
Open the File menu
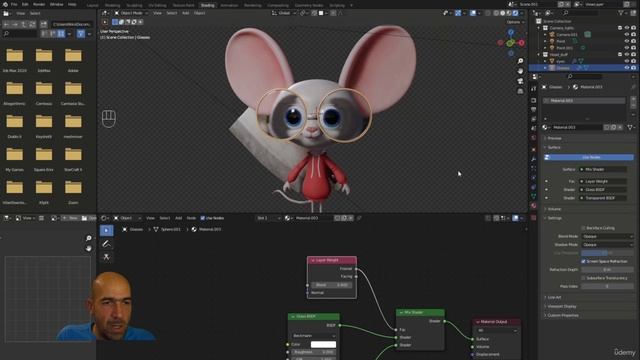point(14,4)
